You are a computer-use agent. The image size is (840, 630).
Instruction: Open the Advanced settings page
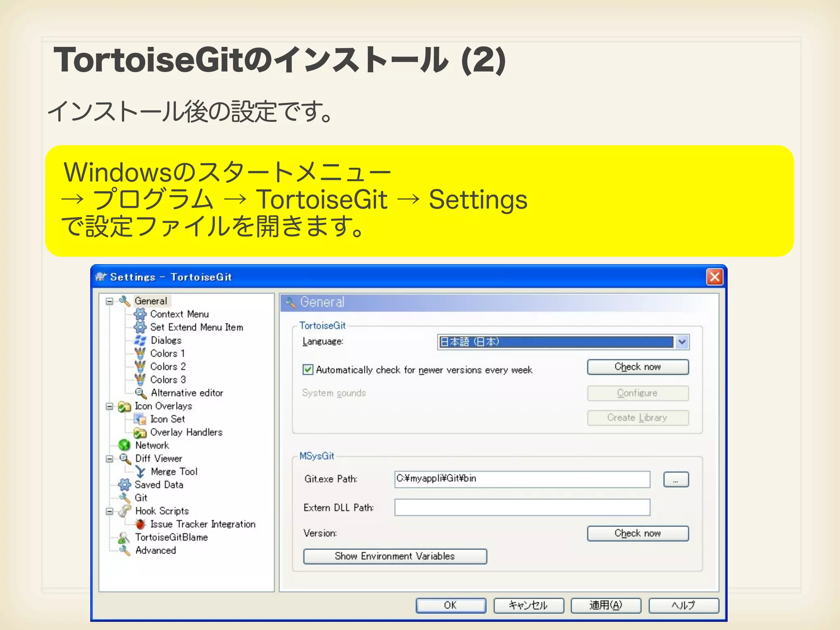coord(155,550)
